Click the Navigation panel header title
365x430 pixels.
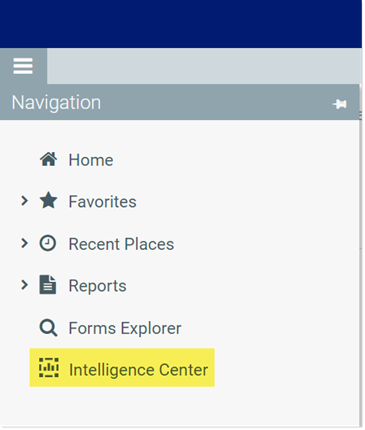pos(56,102)
